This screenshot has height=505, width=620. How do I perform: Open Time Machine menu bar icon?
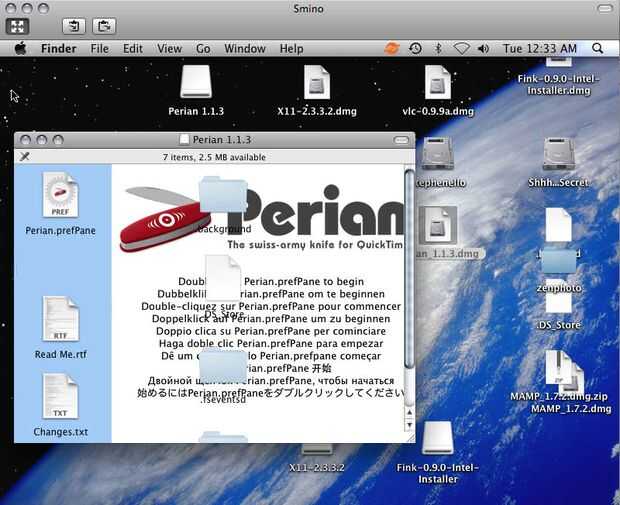pyautogui.click(x=415, y=49)
